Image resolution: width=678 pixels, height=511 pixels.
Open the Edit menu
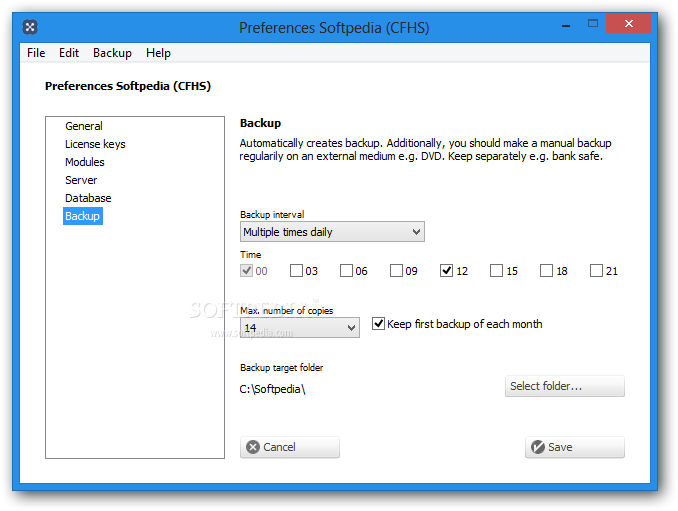coord(69,53)
